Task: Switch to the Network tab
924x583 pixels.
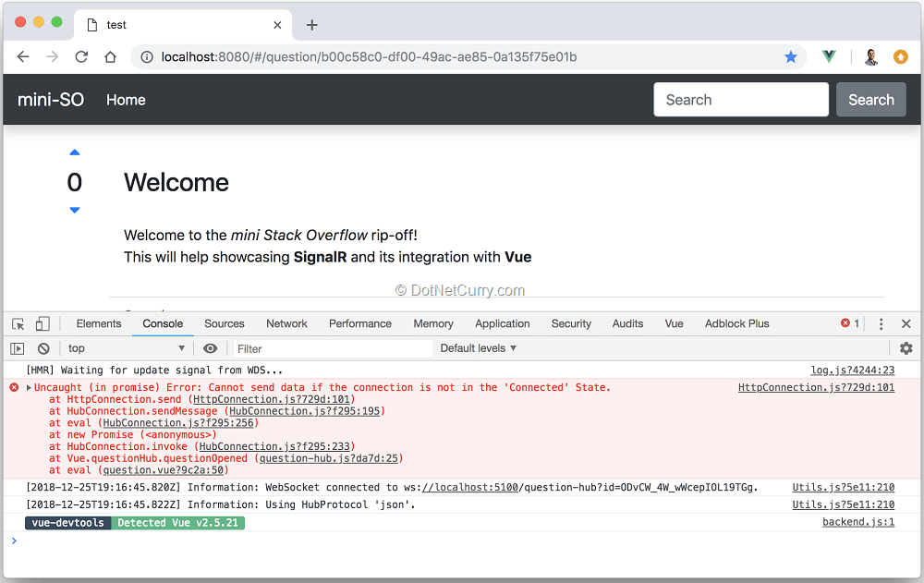Action: (x=287, y=323)
